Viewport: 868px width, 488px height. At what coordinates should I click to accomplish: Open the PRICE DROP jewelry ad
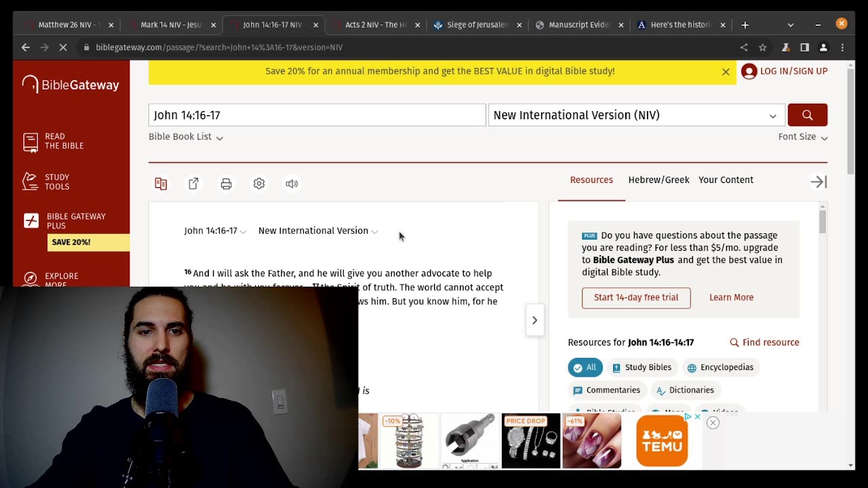coord(531,441)
